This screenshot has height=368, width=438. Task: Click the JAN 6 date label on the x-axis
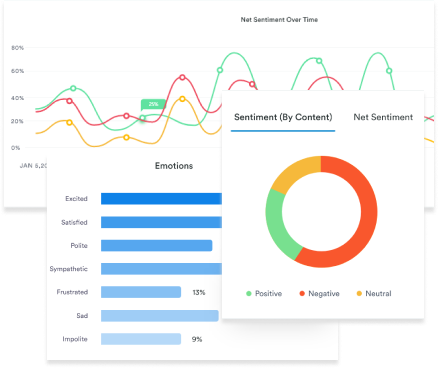coord(33,166)
